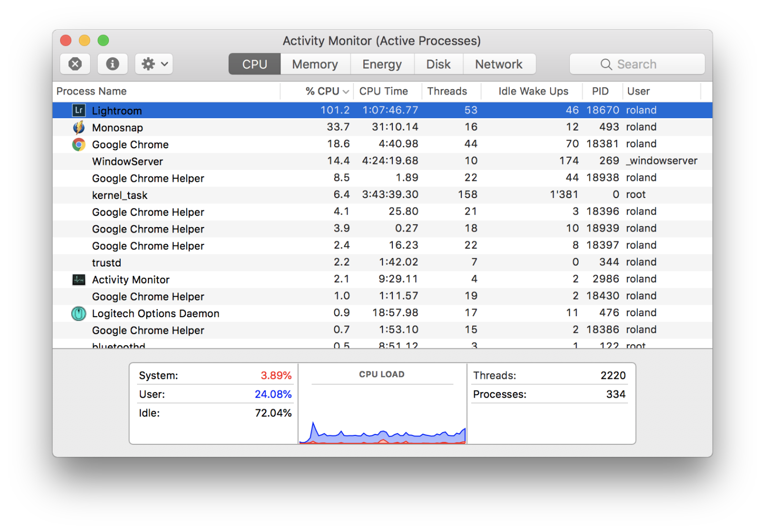Sort by the Process Name column header
Image resolution: width=765 pixels, height=532 pixels.
pos(92,91)
